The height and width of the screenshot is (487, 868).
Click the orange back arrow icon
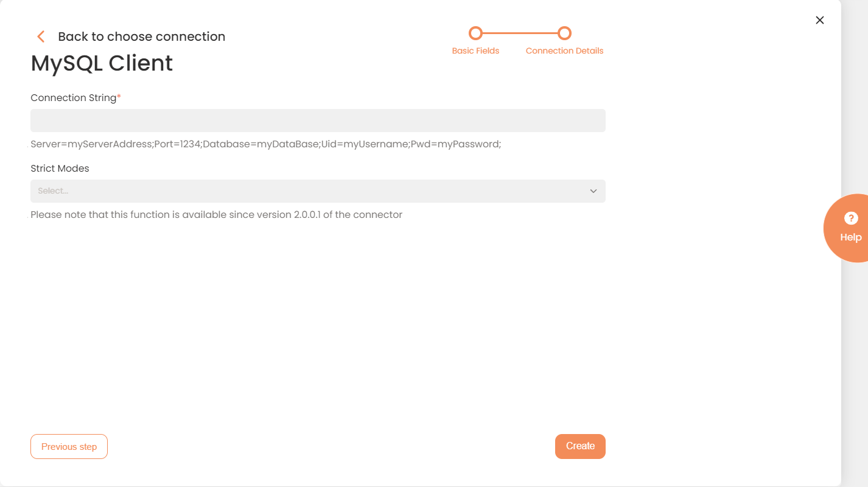tap(41, 37)
